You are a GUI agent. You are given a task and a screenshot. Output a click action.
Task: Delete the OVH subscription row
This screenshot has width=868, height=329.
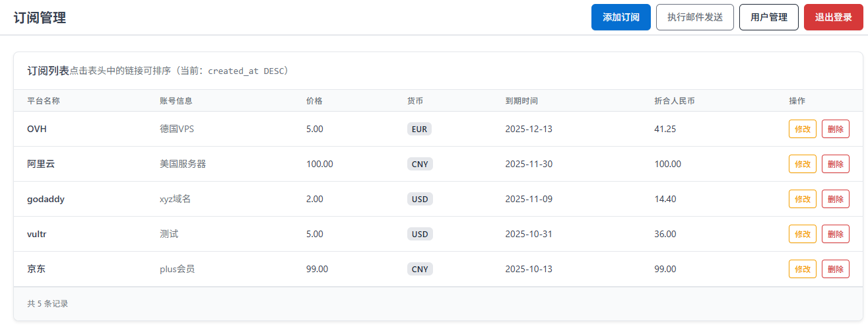pyautogui.click(x=835, y=129)
